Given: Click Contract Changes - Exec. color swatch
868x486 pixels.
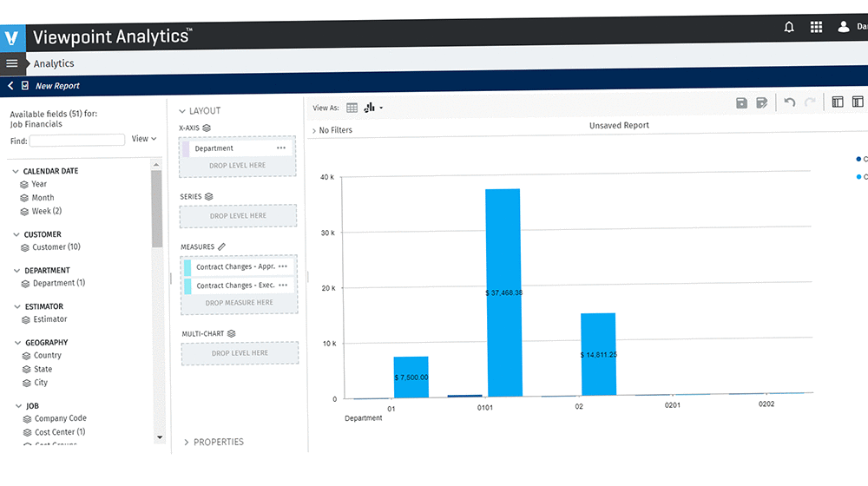Looking at the screenshot, I should 187,286.
